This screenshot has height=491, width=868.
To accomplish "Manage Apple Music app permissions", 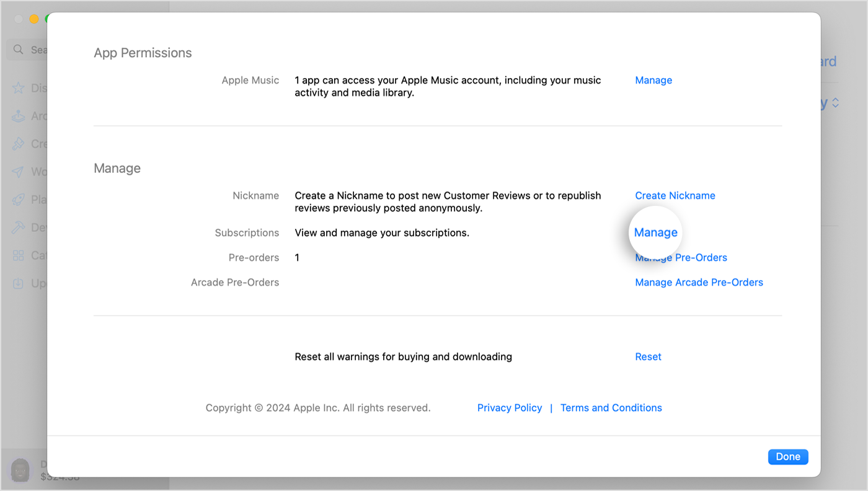I will (653, 80).
